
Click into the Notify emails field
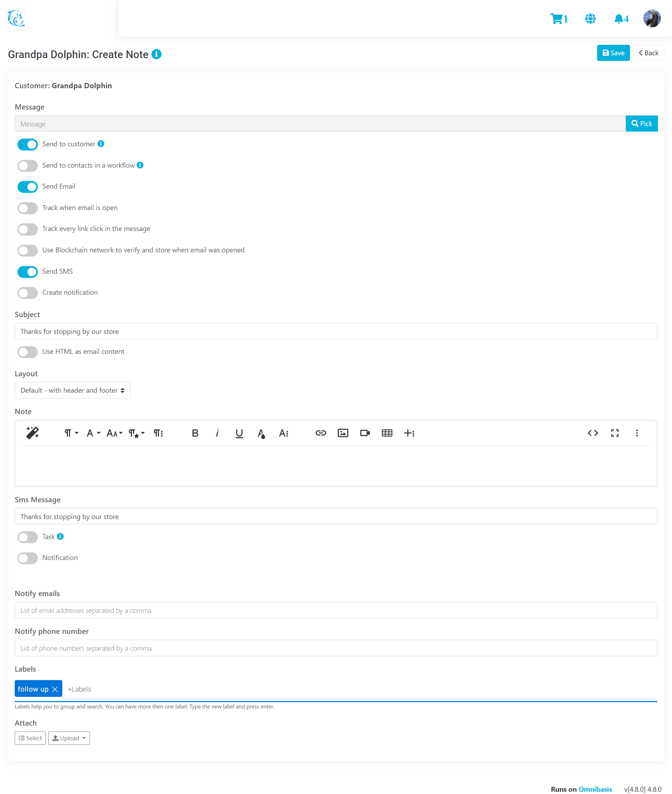(x=335, y=610)
